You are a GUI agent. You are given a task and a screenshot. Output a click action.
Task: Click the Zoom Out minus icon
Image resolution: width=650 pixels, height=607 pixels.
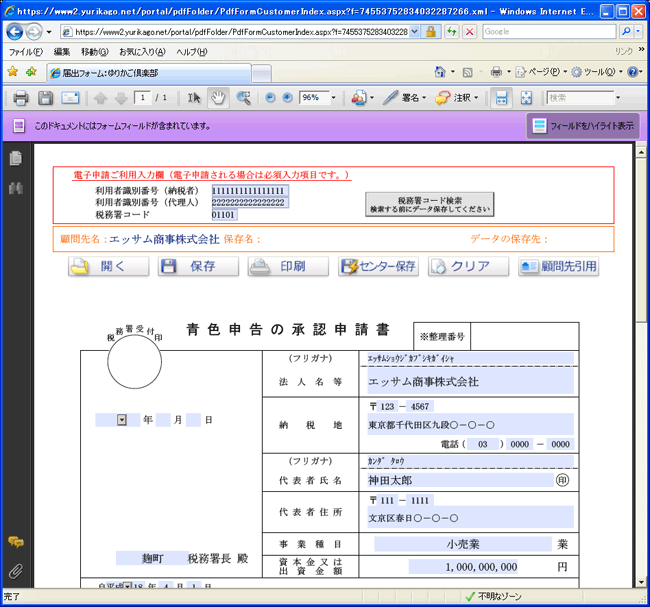point(270,98)
